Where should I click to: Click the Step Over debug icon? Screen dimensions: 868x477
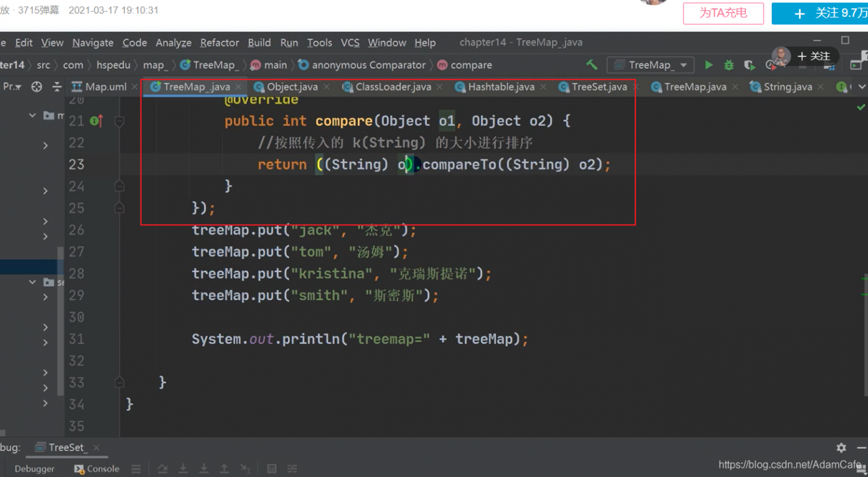click(x=163, y=469)
